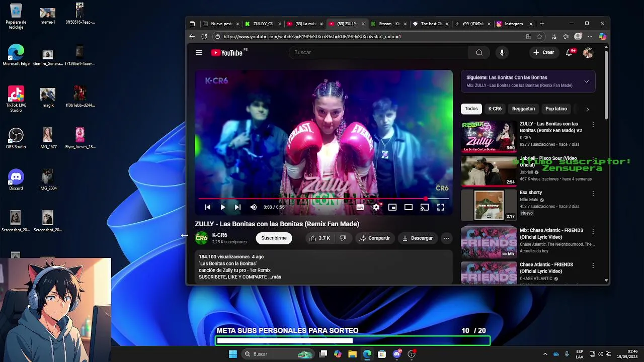644x362 pixels.
Task: Open more actions menu beside Descargar
Action: click(x=446, y=238)
